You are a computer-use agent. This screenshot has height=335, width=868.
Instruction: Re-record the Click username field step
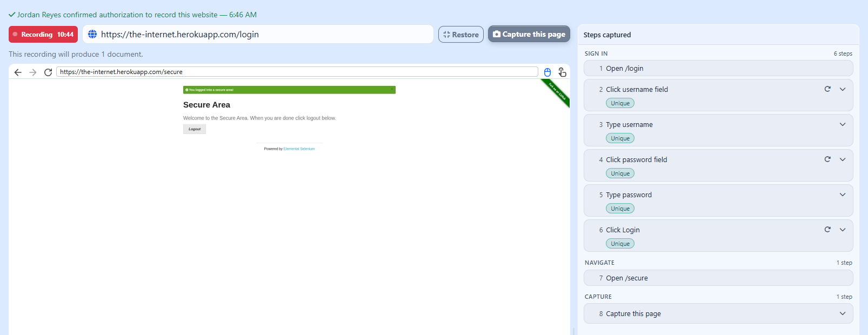[x=827, y=89]
